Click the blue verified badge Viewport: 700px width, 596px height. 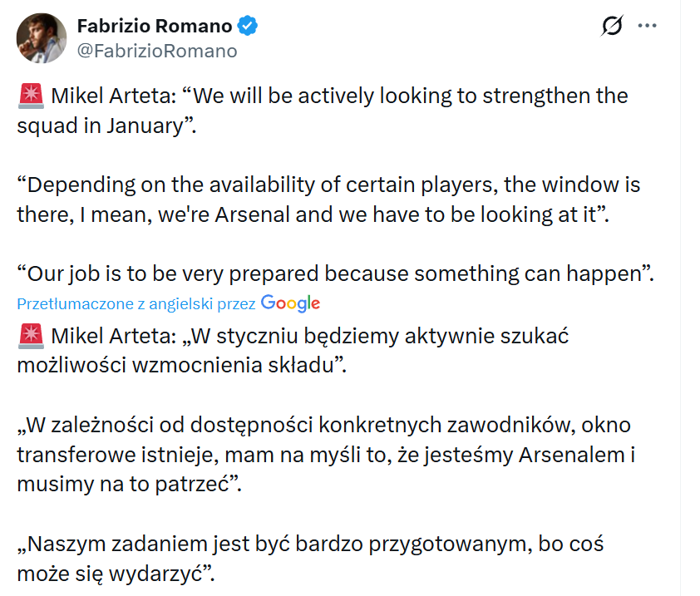tap(248, 27)
